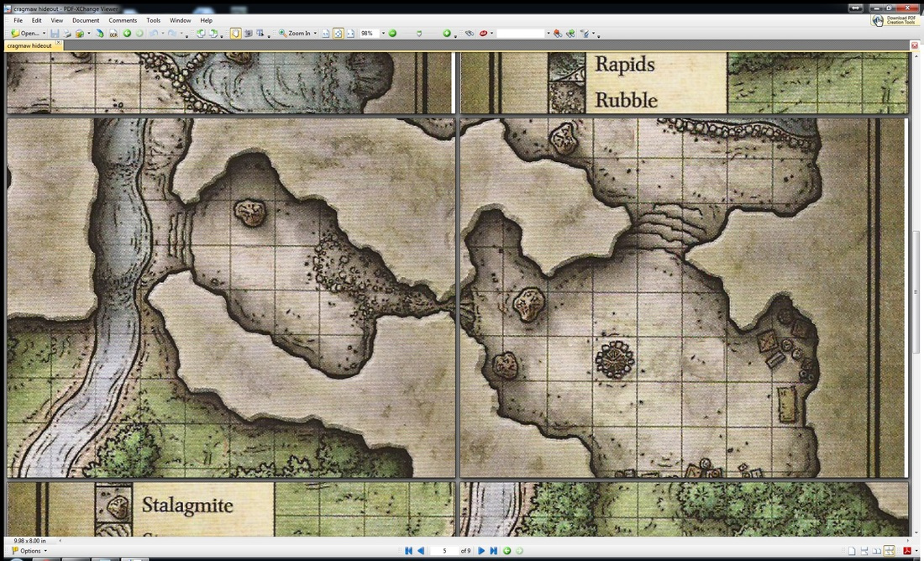Viewport: 924px width, 561px height.
Task: Expand the search provider dropdown arrow
Action: pyautogui.click(x=491, y=34)
